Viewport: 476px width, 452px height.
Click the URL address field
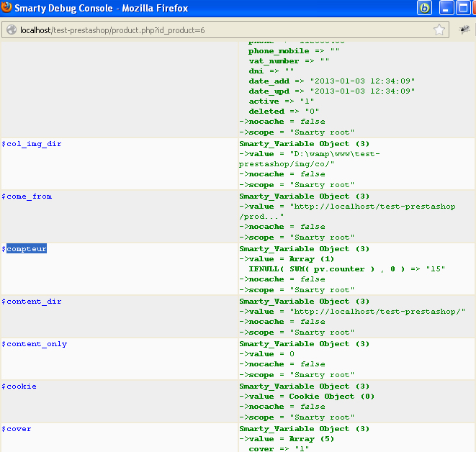pyautogui.click(x=225, y=30)
